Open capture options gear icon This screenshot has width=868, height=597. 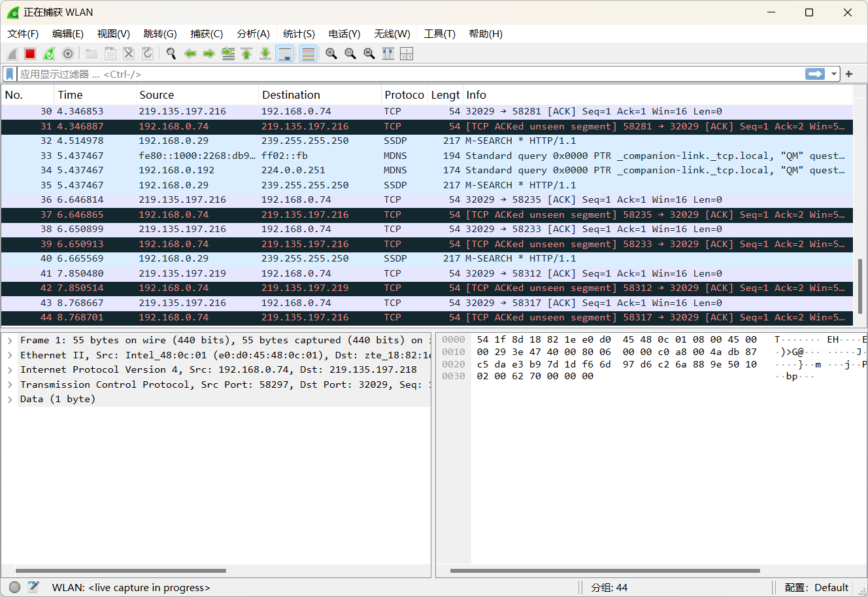(67, 54)
